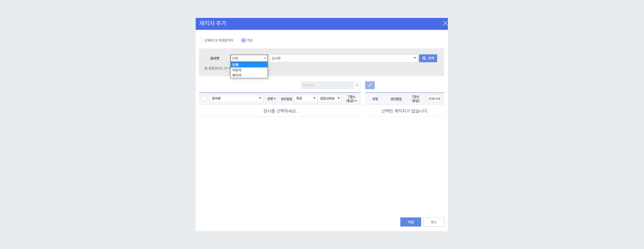Viewport: 644px width, 249px height.
Task: Click the 취소 cancel button
Action: pos(434,222)
